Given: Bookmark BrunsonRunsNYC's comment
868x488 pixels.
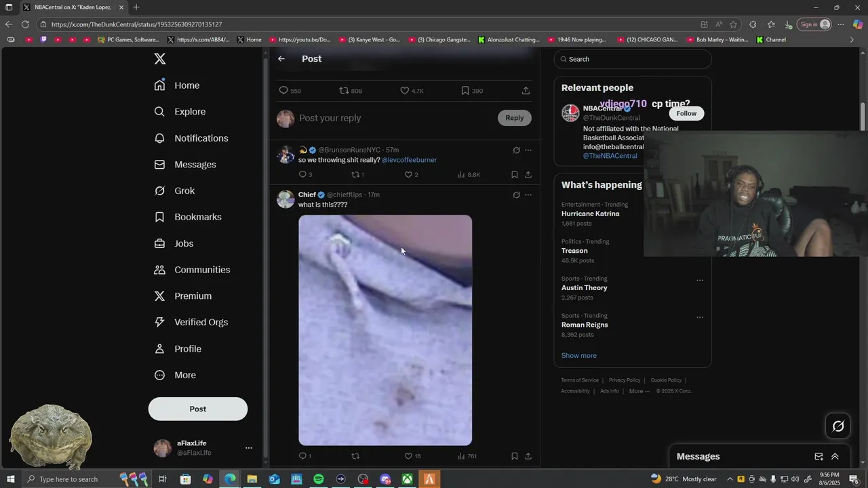Looking at the screenshot, I should [515, 174].
